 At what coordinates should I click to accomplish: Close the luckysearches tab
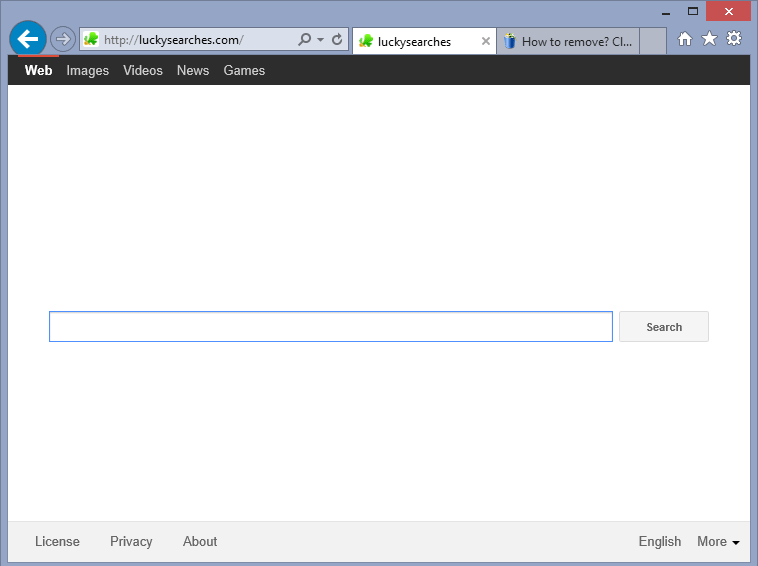tap(486, 42)
